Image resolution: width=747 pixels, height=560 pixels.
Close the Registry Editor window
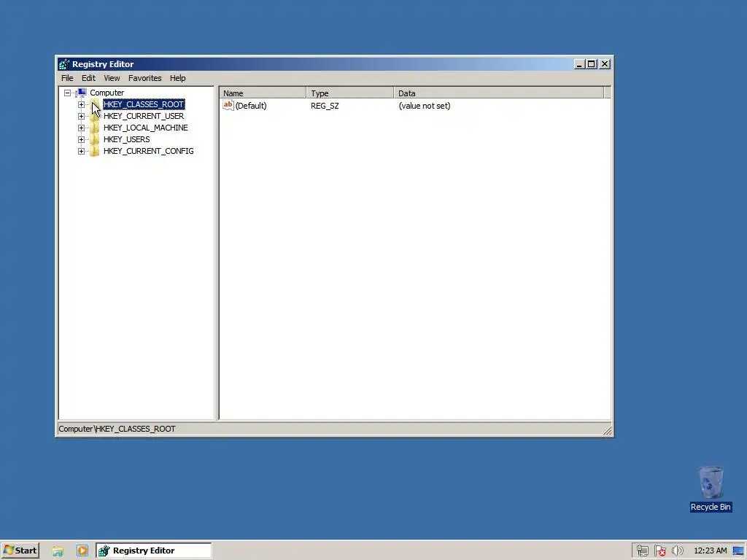(x=605, y=64)
